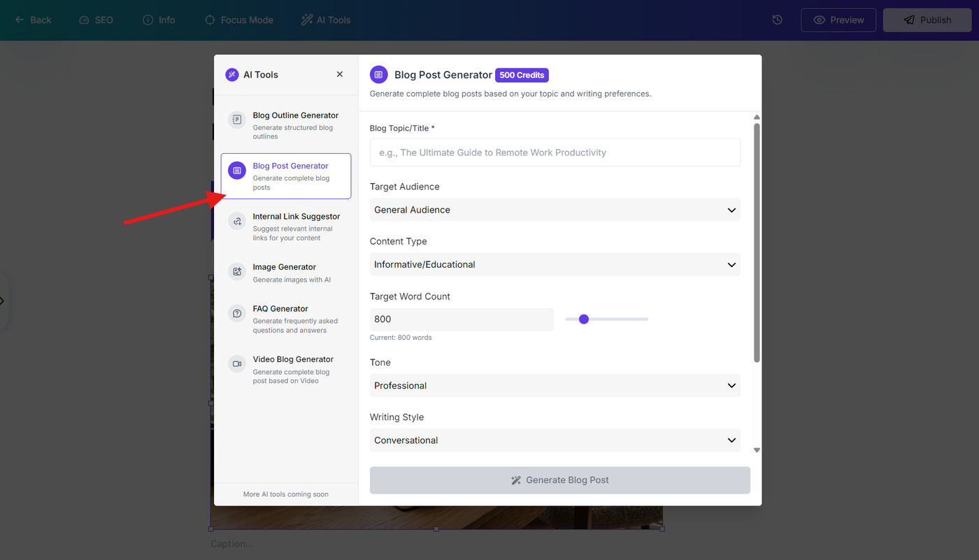The image size is (979, 560).
Task: Select the Internal Link Suggestor link icon
Action: click(237, 221)
